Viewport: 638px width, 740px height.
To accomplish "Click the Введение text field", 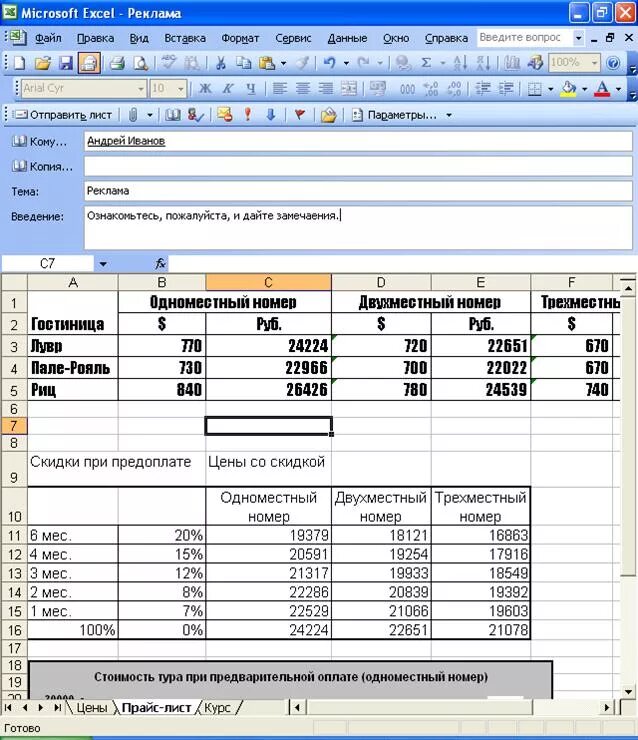I will 358,227.
